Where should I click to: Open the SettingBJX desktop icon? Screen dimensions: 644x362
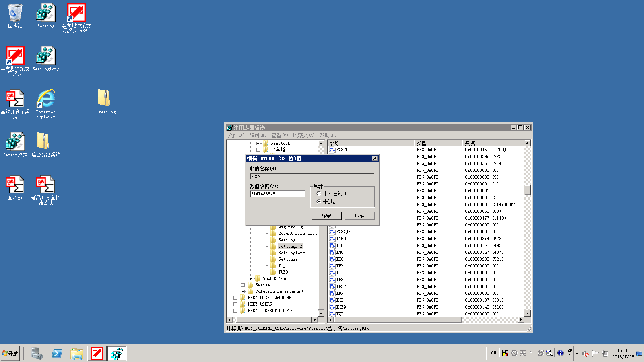click(15, 142)
